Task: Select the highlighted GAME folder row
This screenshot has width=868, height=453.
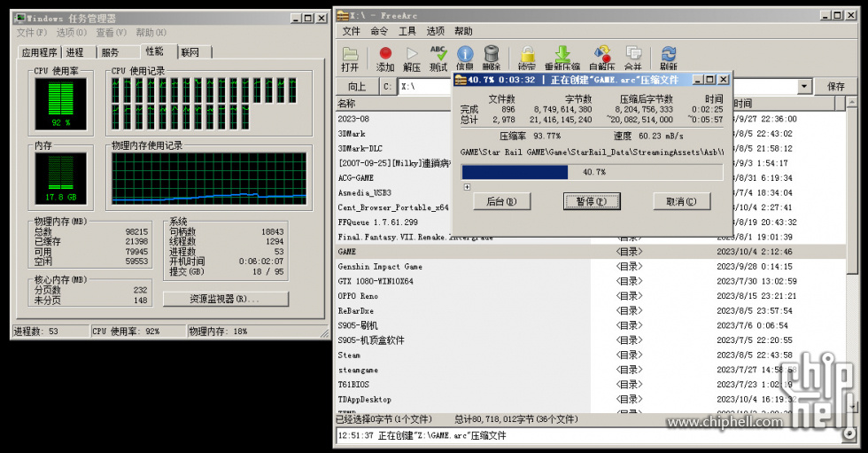Action: click(x=590, y=252)
